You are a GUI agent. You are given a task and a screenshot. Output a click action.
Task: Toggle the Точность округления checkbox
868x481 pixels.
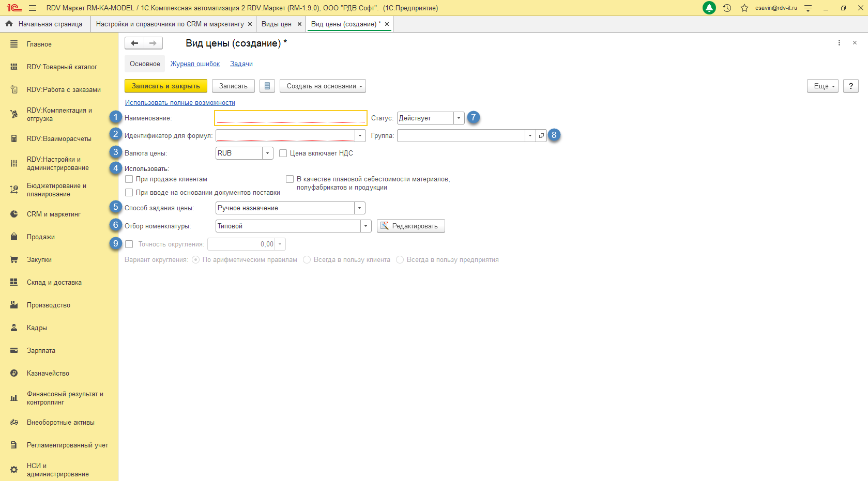click(x=129, y=244)
